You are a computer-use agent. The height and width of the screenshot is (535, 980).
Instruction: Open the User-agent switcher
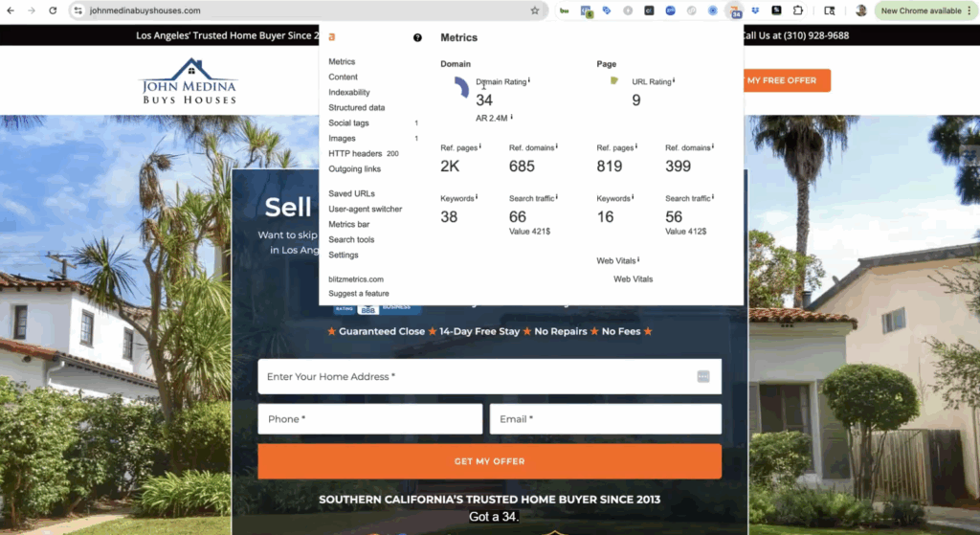pos(365,210)
